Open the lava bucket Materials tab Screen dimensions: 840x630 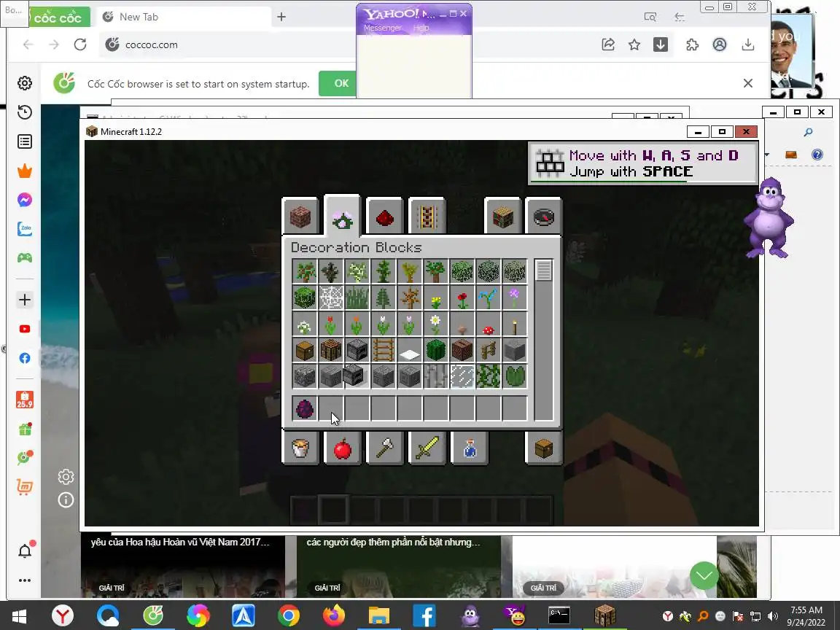pyautogui.click(x=300, y=448)
